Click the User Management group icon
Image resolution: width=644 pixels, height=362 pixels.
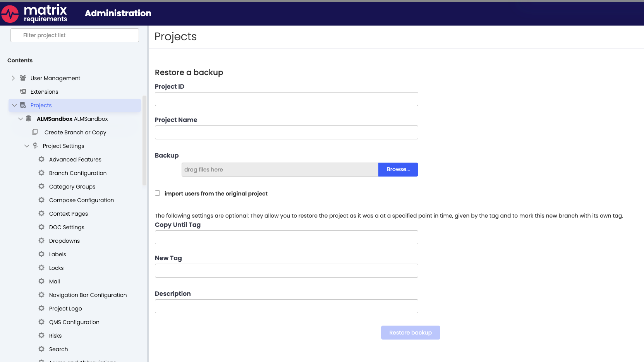click(x=23, y=78)
